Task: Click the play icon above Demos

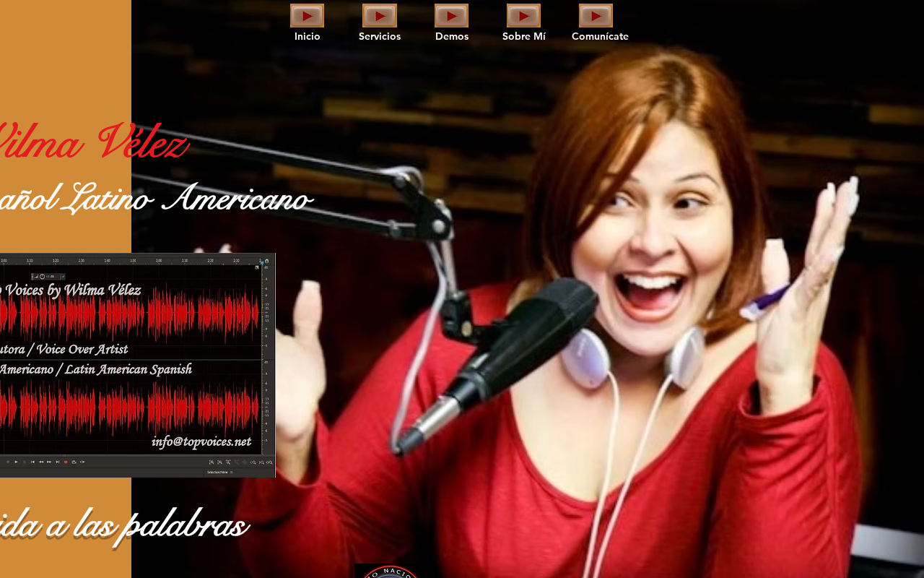Action: (452, 15)
